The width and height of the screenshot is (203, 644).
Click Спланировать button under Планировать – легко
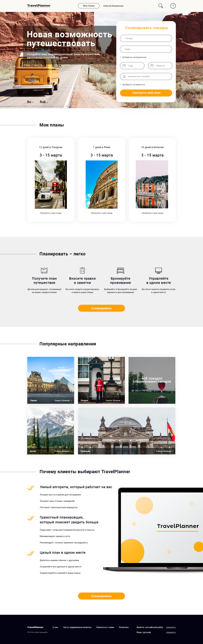pyautogui.click(x=101, y=308)
